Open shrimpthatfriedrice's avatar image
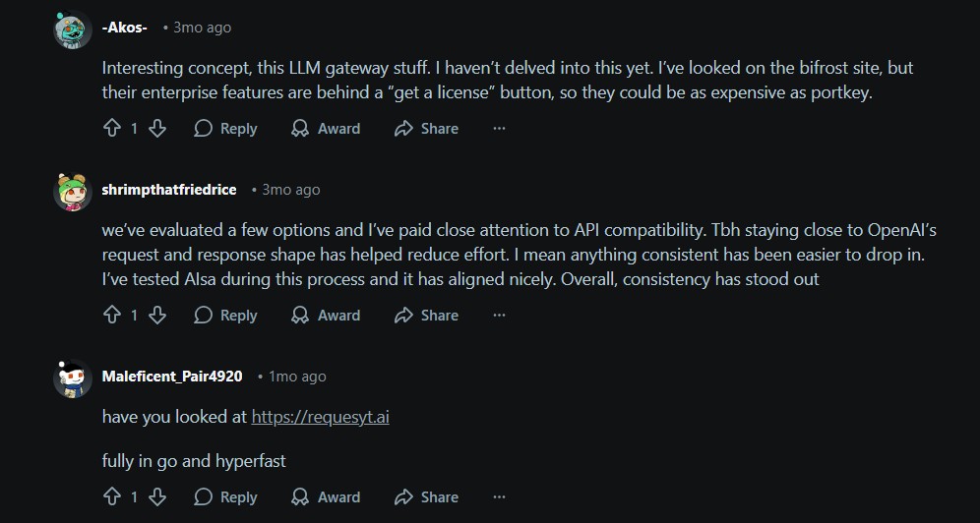This screenshot has width=980, height=523. tap(72, 190)
